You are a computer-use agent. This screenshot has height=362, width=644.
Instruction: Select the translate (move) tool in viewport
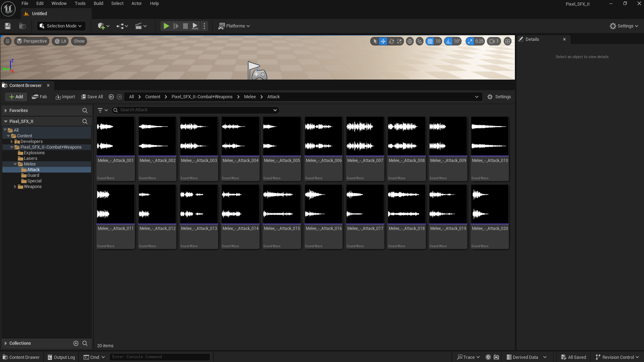[x=383, y=41]
